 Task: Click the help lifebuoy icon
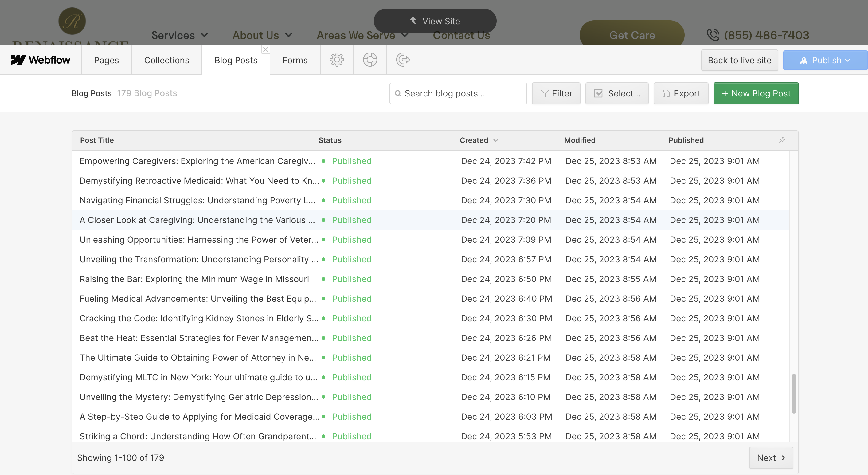pyautogui.click(x=369, y=60)
